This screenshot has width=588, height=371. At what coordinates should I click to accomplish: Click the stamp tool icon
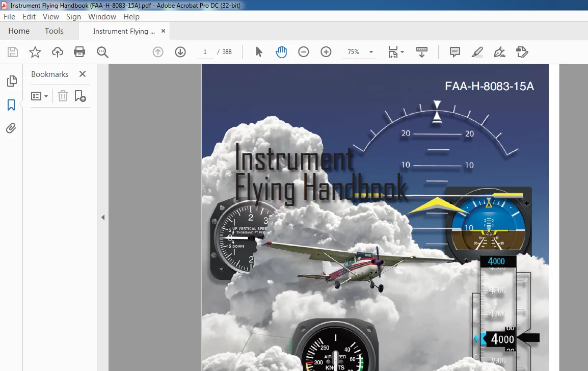522,52
